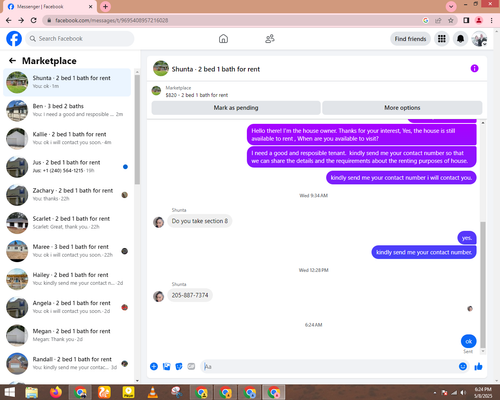Open the Facebook menu grid
The height and width of the screenshot is (400, 500).
(442, 39)
